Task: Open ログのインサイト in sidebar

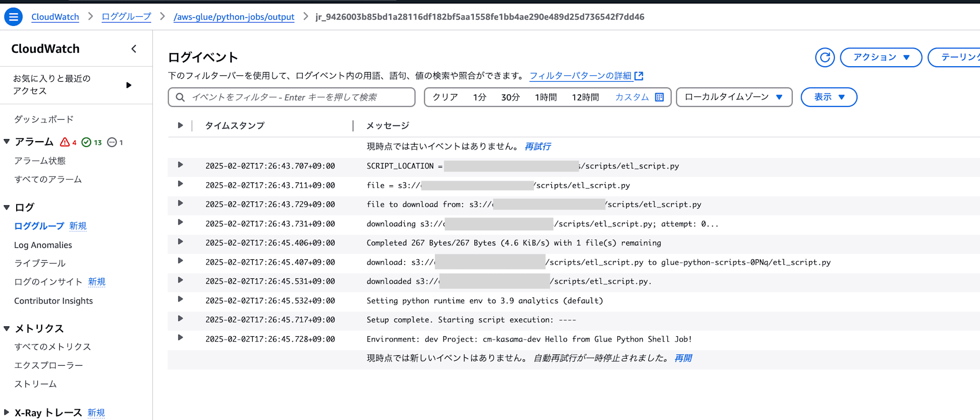Action: click(48, 282)
